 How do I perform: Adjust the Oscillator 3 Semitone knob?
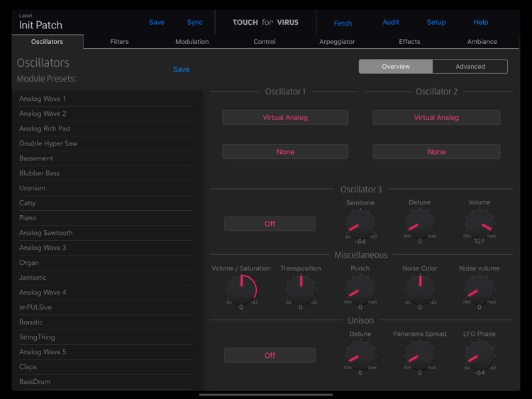click(x=360, y=224)
